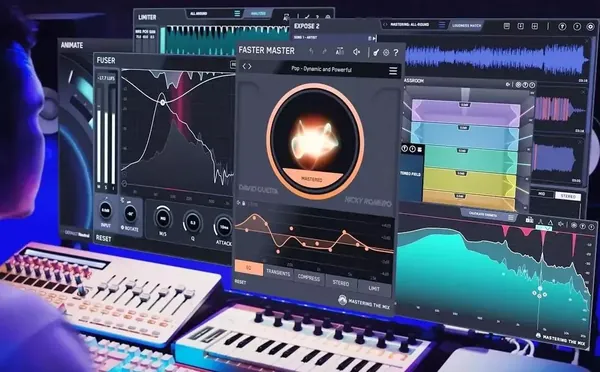Toggle the speaker bypass icon in Faster Master
600x372 pixels.
[x=356, y=52]
